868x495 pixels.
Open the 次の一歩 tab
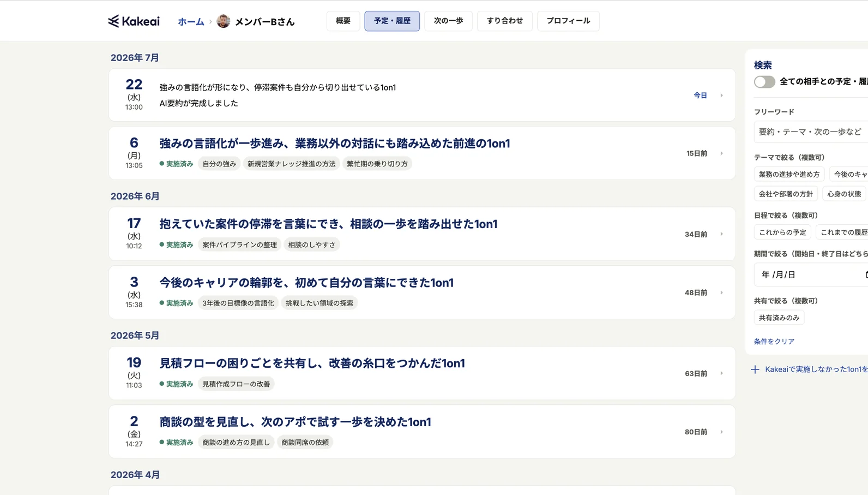click(x=448, y=21)
